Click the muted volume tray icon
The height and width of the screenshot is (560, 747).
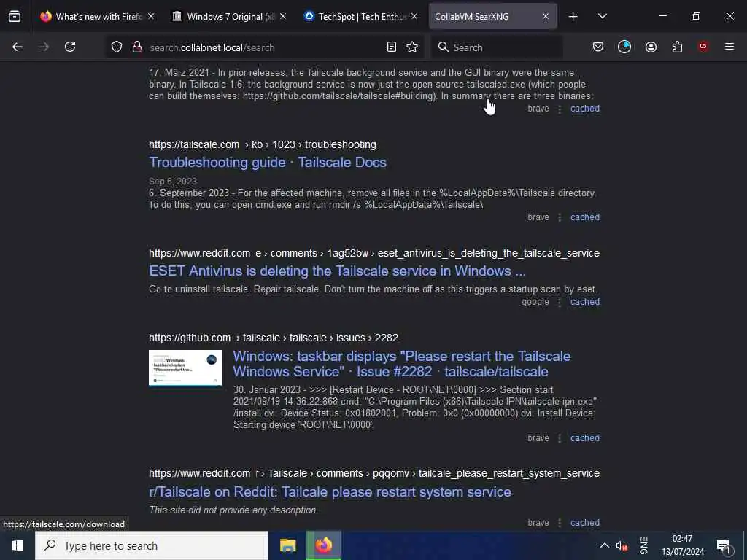coord(622,545)
